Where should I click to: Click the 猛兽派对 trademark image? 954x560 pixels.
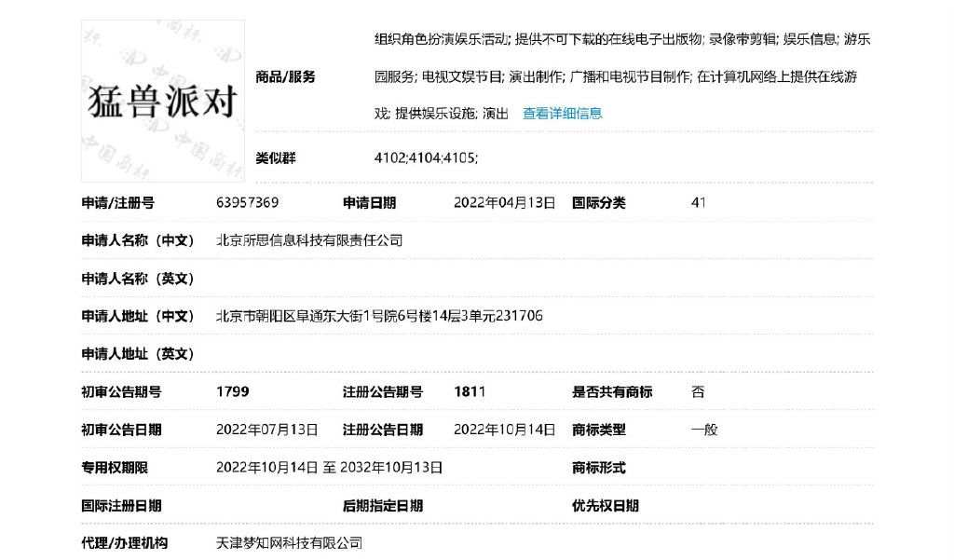pos(163,101)
